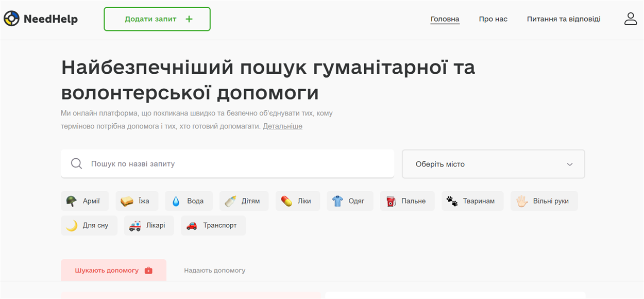The height and width of the screenshot is (299, 644).
Task: Open the Про нас menu item
Action: pyautogui.click(x=493, y=19)
